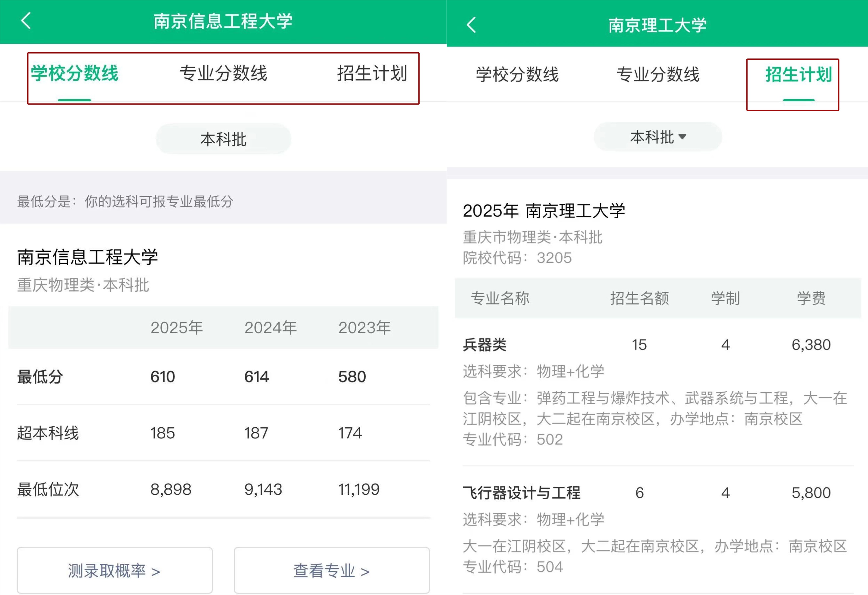The height and width of the screenshot is (595, 868).
Task: Select 专业分数线 tab on 南京理工大学 page
Action: 658,74
